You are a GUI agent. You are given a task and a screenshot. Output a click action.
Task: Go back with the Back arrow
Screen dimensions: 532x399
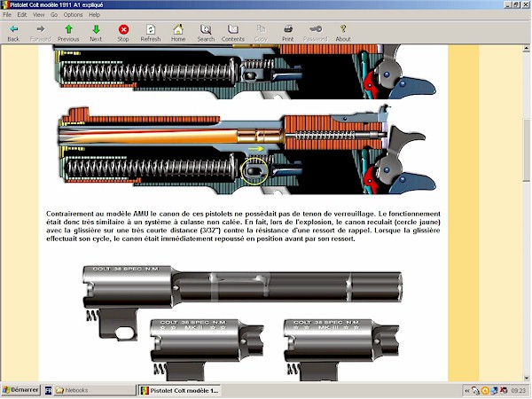(13, 33)
